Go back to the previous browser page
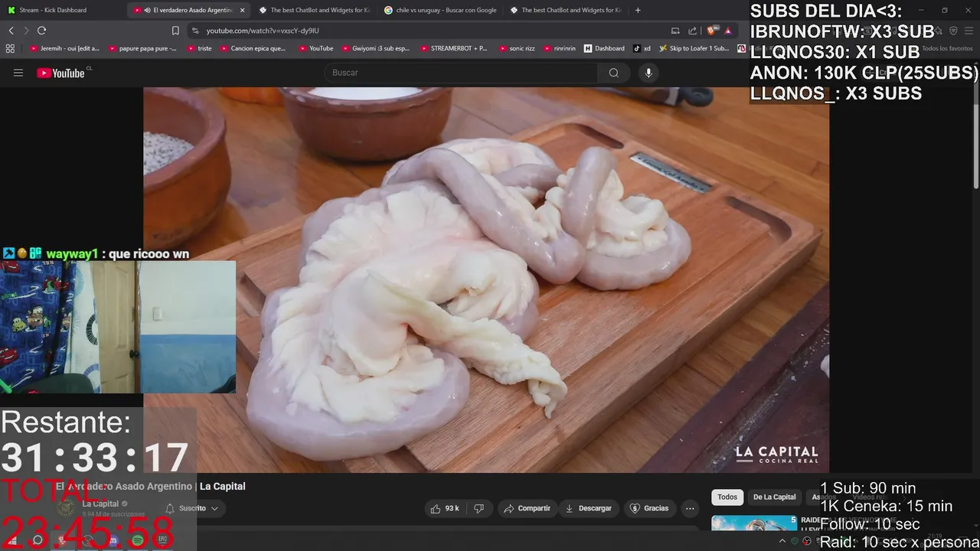 tap(11, 31)
